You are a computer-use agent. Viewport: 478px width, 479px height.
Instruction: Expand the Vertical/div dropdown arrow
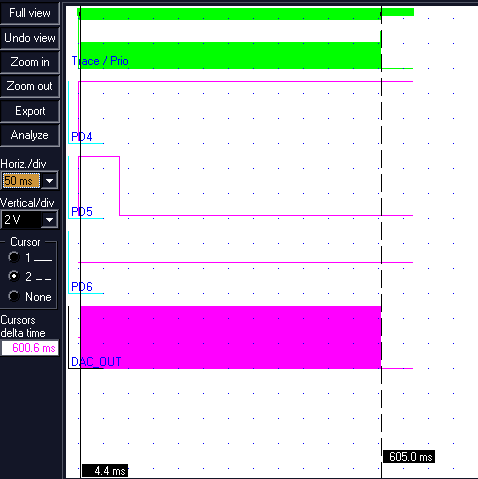coord(49,220)
